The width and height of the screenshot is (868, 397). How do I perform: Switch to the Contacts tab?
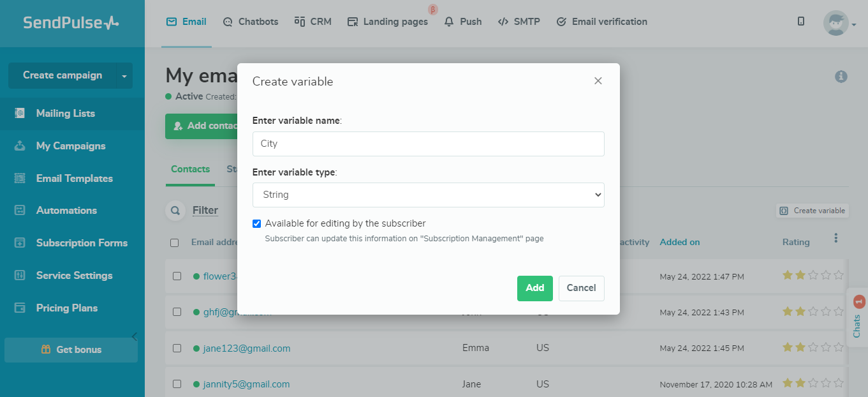190,169
